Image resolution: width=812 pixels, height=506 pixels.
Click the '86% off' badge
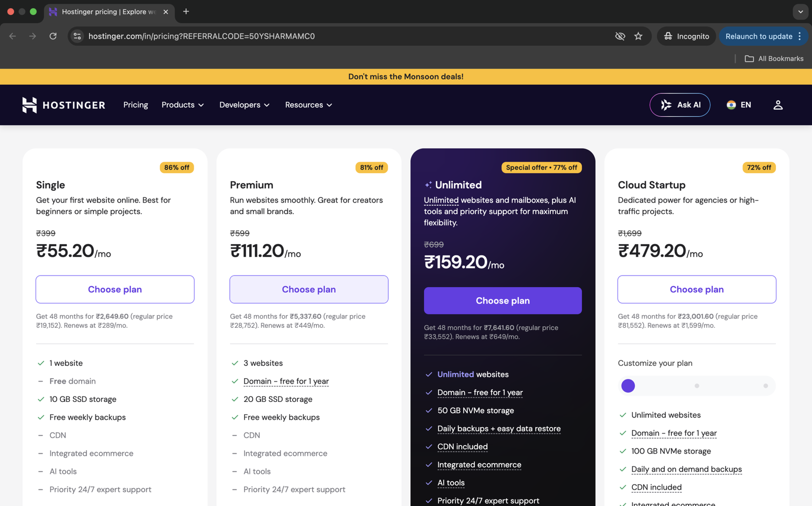(x=177, y=167)
